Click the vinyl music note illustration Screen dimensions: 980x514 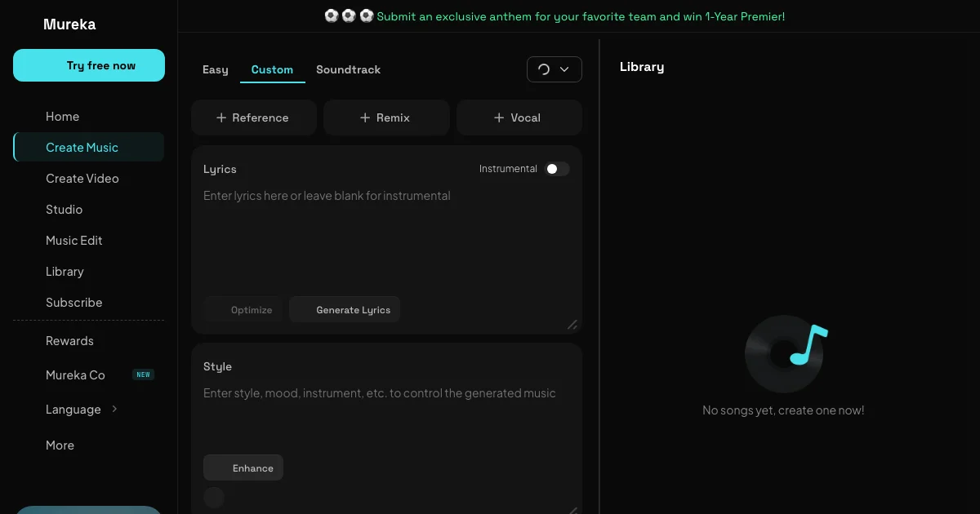tap(786, 354)
